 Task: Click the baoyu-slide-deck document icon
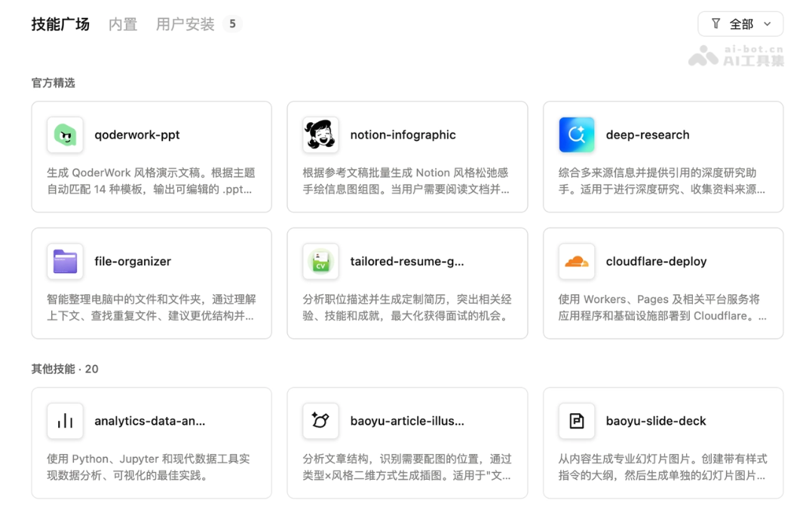point(576,421)
